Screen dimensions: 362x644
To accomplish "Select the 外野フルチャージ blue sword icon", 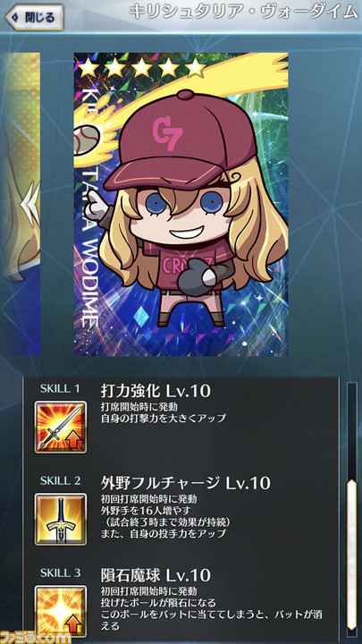I will point(61,519).
